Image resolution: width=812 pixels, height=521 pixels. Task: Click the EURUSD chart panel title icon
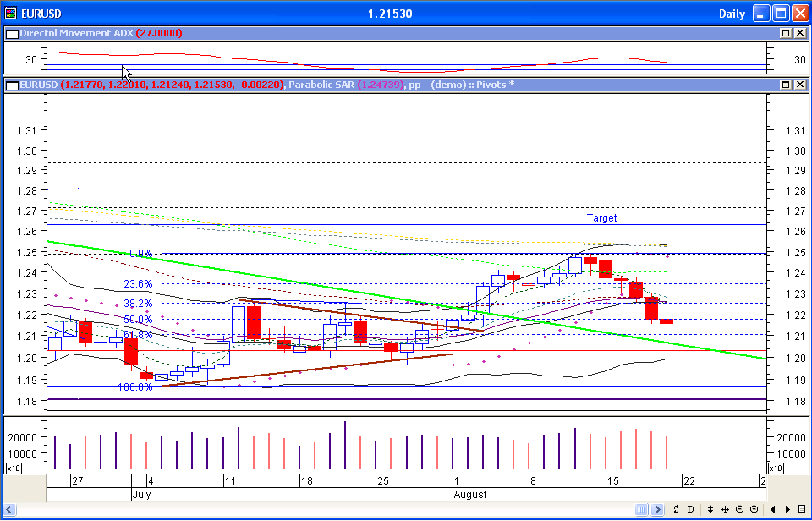(11, 84)
